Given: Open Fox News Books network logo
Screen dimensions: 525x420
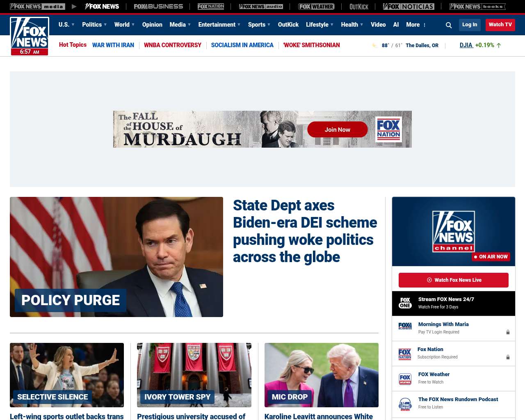Looking at the screenshot, I should (477, 7).
